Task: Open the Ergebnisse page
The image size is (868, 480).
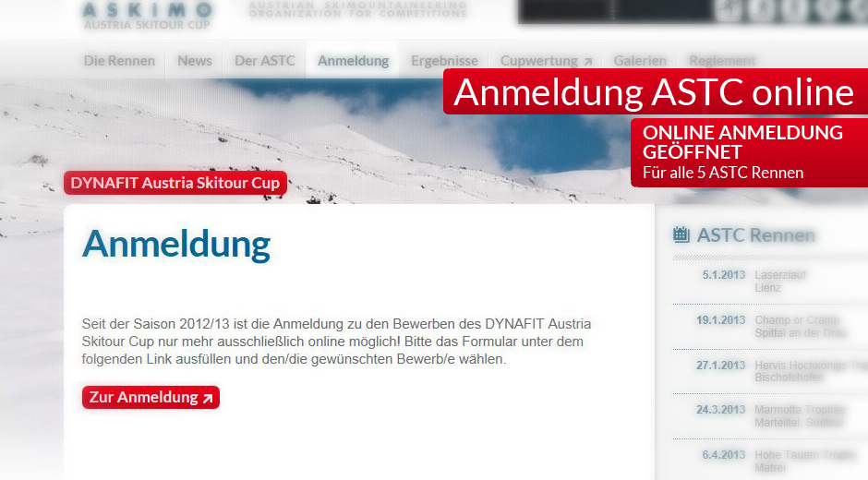Action: tap(444, 61)
